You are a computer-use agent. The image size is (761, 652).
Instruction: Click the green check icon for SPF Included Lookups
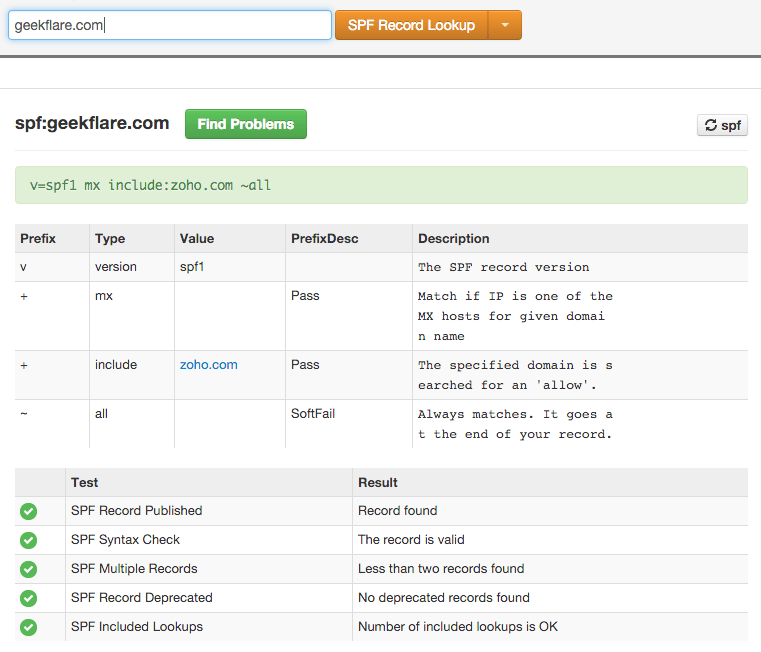point(28,627)
